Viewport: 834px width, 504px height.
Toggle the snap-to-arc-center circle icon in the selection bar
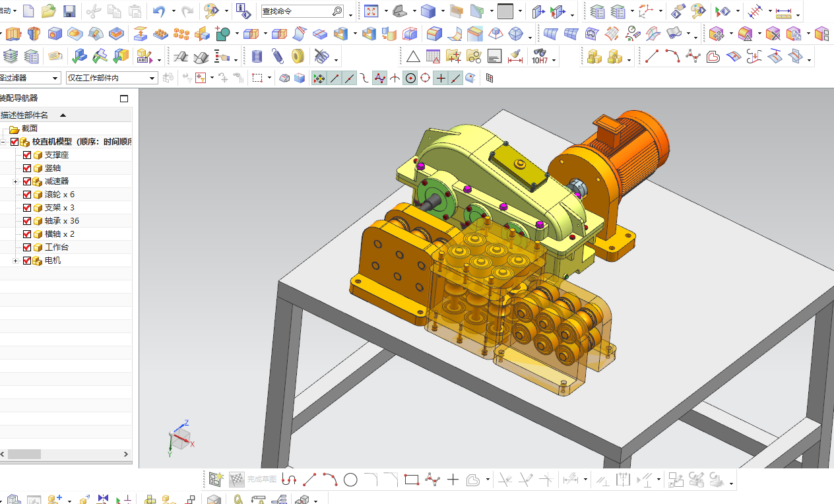(x=410, y=78)
